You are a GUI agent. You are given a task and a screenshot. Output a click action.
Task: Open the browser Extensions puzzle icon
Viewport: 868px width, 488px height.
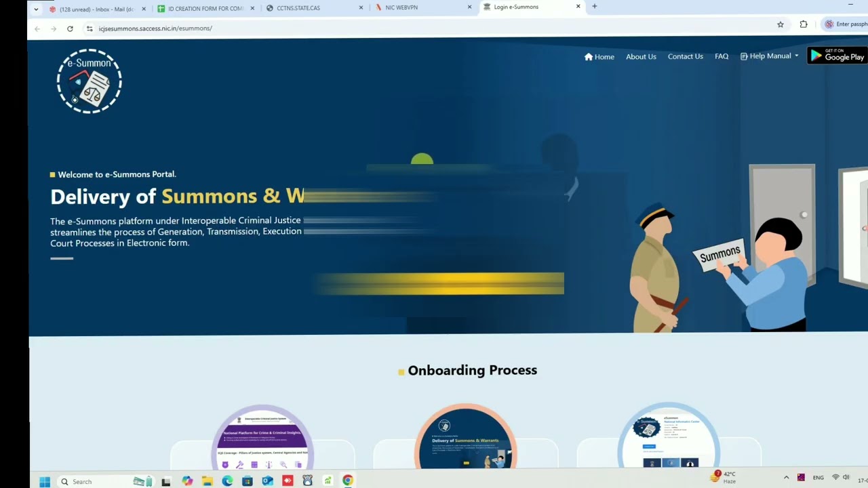[x=804, y=24]
